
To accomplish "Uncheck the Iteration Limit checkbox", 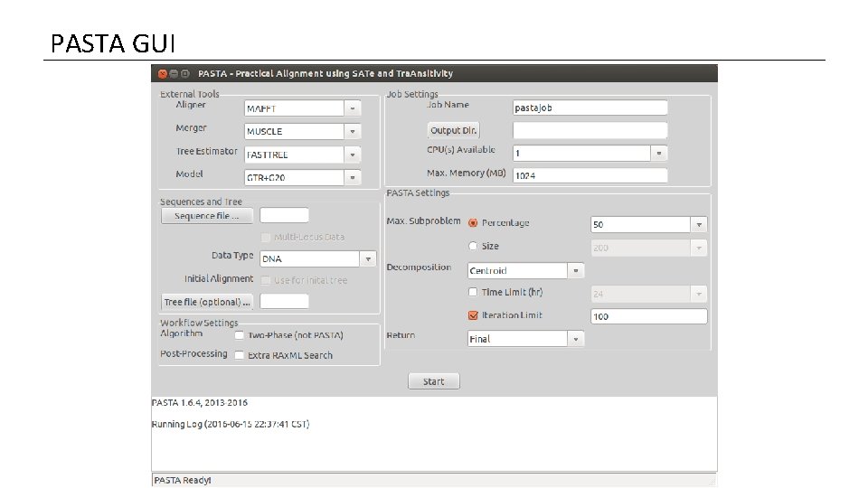I will pos(473,315).
